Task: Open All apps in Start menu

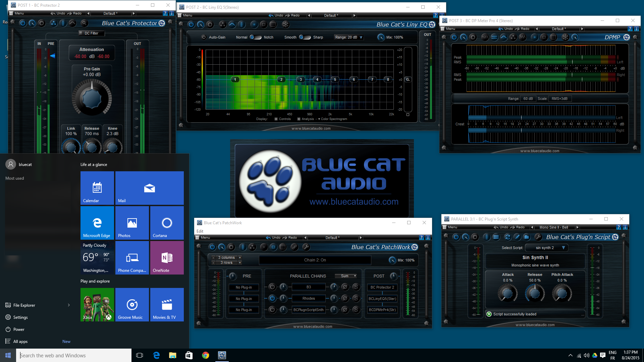Action: point(20,341)
